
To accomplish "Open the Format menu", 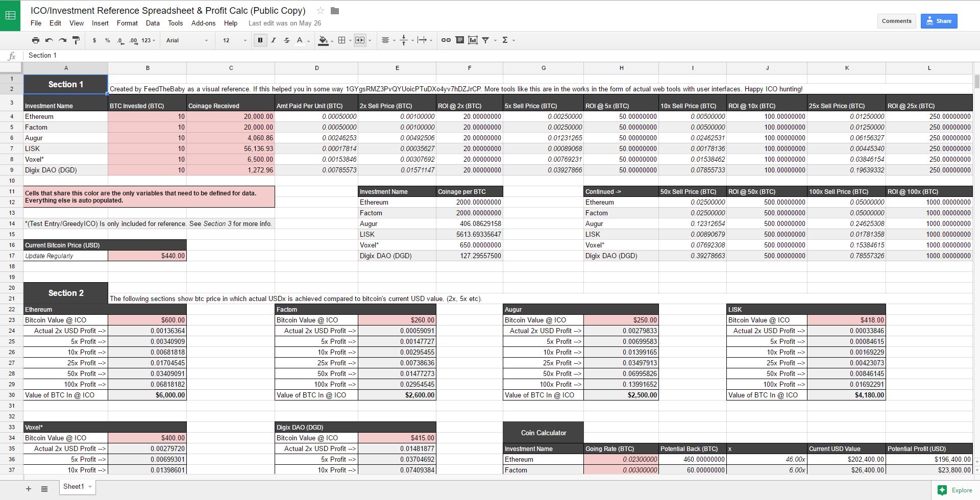I will (127, 23).
